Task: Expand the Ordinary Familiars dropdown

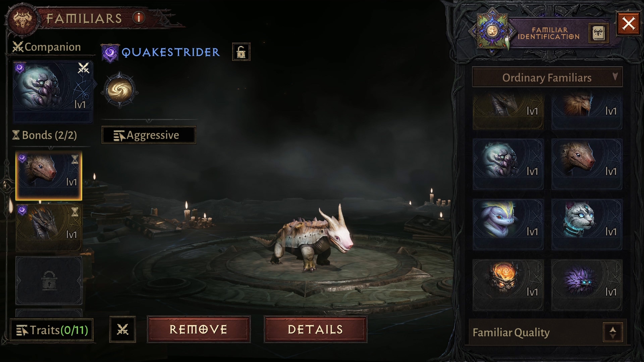Action: click(547, 77)
